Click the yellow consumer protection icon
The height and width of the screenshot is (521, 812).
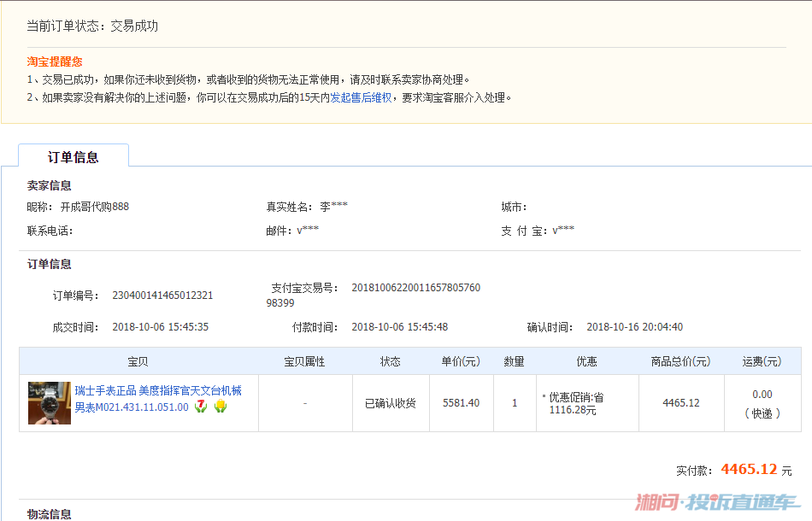click(221, 407)
